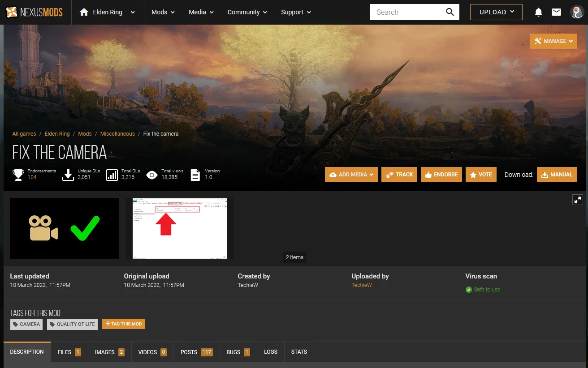Screen dimensions: 588x368
Task: Open the TechieW uploader profile link
Action: coord(361,285)
